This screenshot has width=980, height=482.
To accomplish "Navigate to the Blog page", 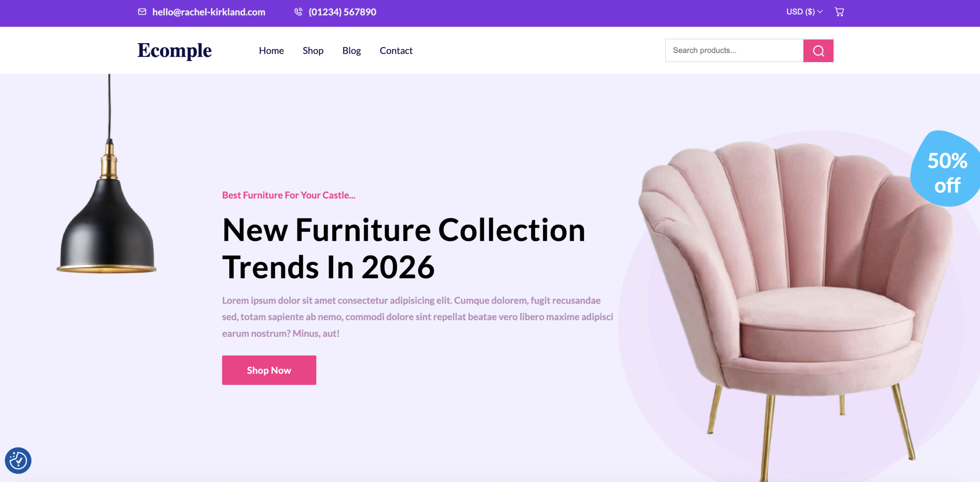I will tap(351, 51).
